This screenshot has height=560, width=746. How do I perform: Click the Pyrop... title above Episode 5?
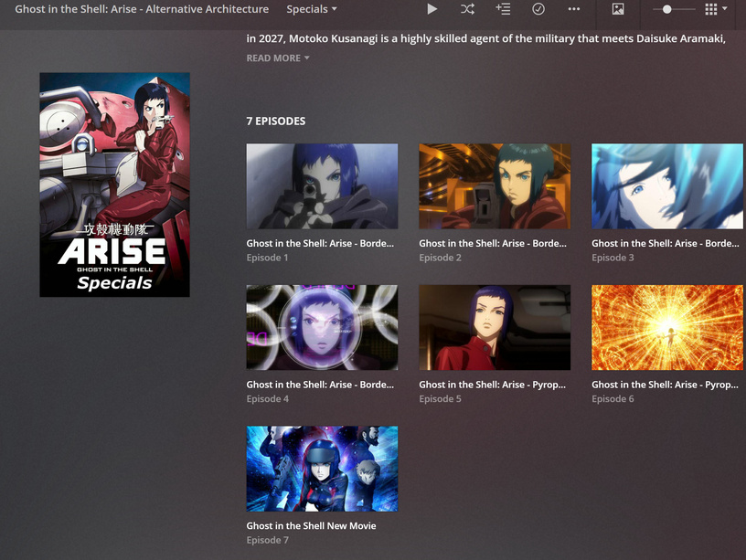pos(493,385)
